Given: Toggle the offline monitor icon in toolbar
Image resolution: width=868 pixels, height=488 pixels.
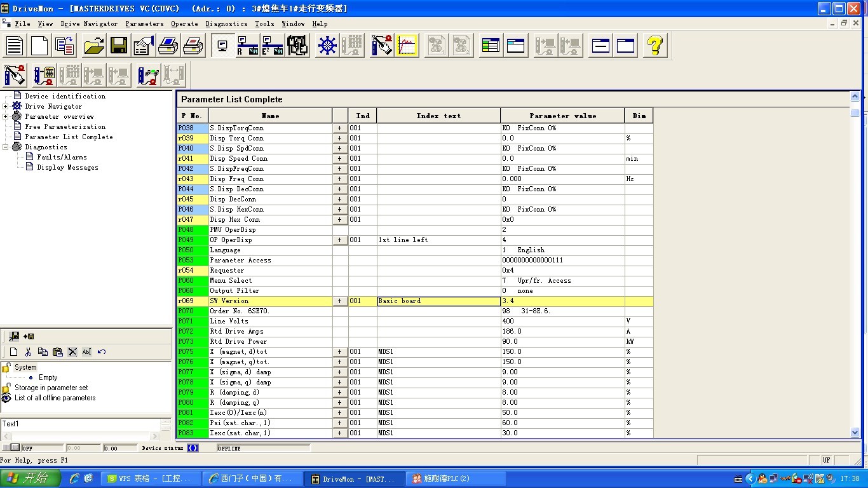Looking at the screenshot, I should tap(223, 46).
